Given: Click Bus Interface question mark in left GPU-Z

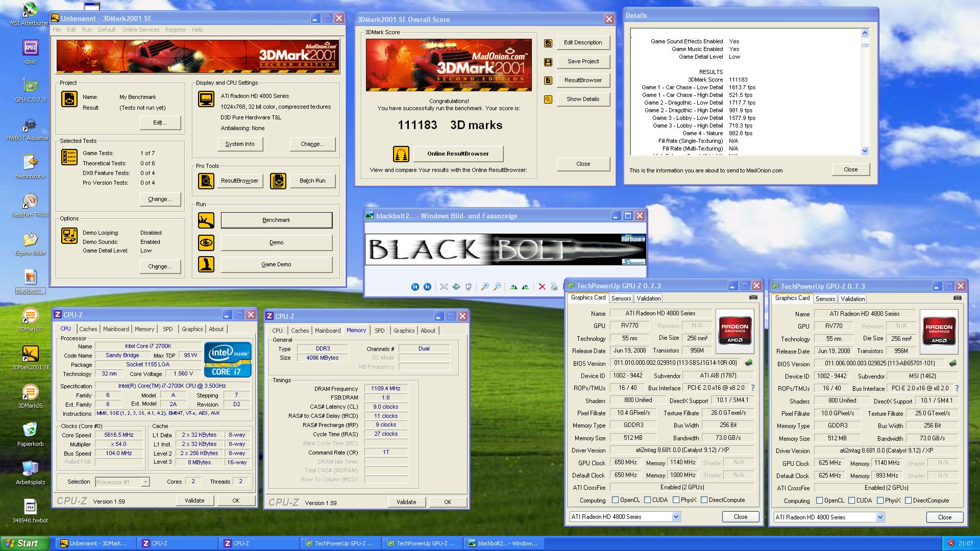Looking at the screenshot, I should click(753, 388).
